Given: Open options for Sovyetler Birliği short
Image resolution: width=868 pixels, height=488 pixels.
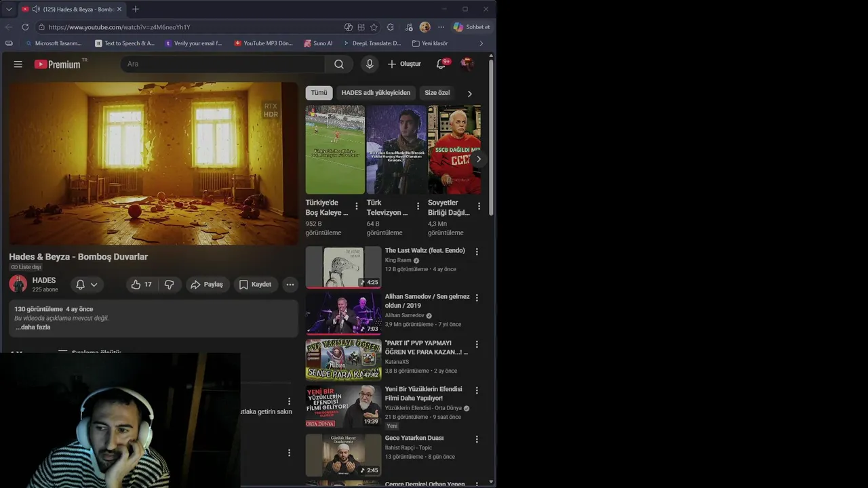Looking at the screenshot, I should coord(479,206).
